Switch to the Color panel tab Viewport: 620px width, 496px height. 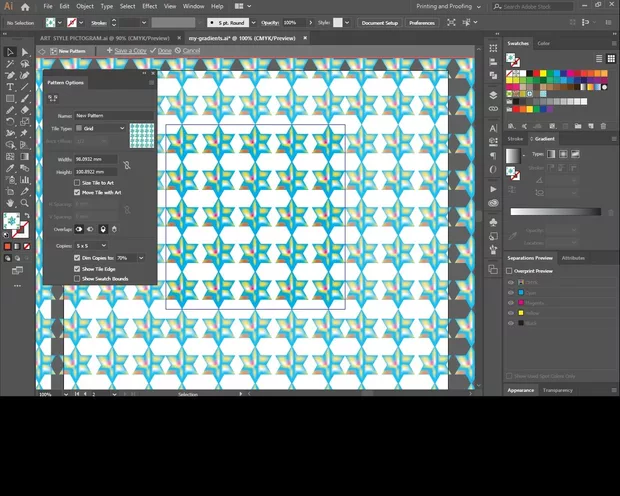point(543,44)
